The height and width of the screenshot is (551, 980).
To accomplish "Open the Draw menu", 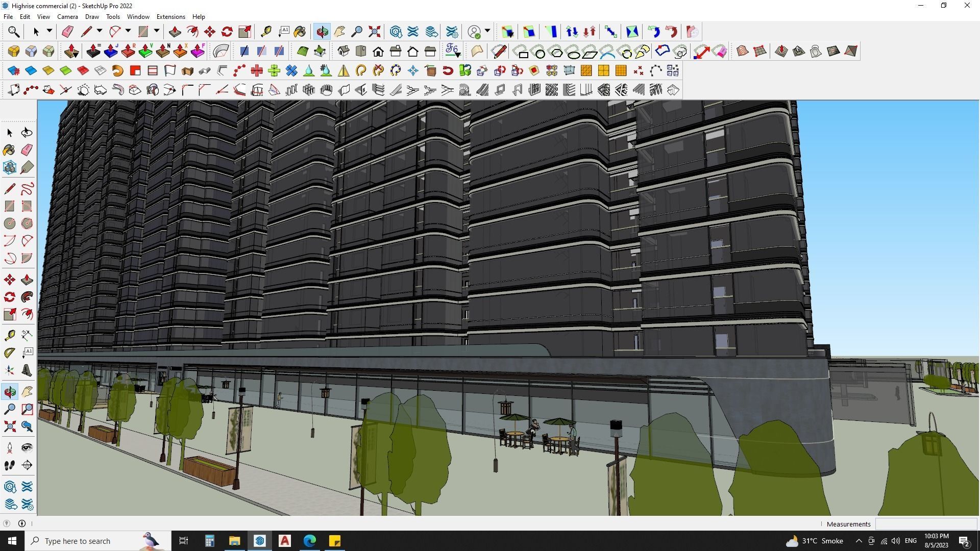I will click(92, 17).
